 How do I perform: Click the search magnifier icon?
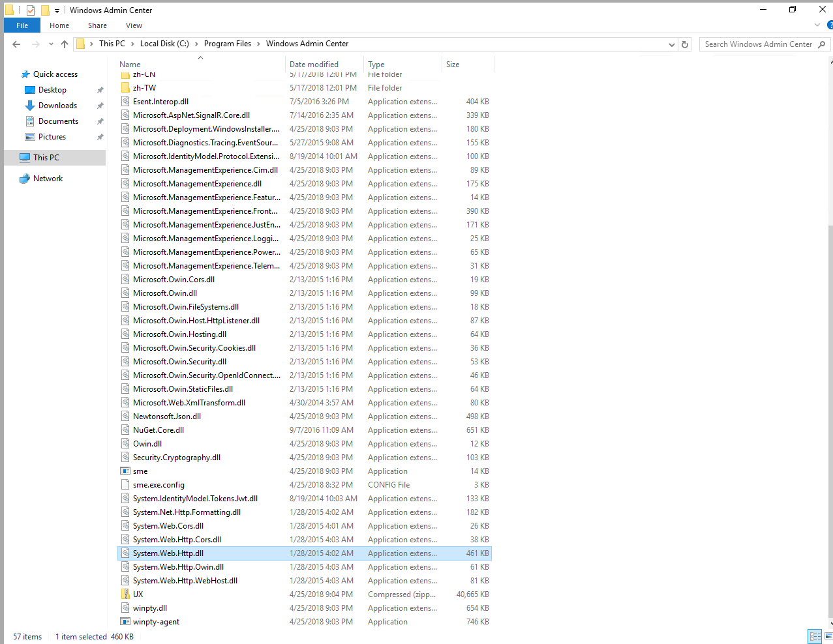click(x=821, y=44)
